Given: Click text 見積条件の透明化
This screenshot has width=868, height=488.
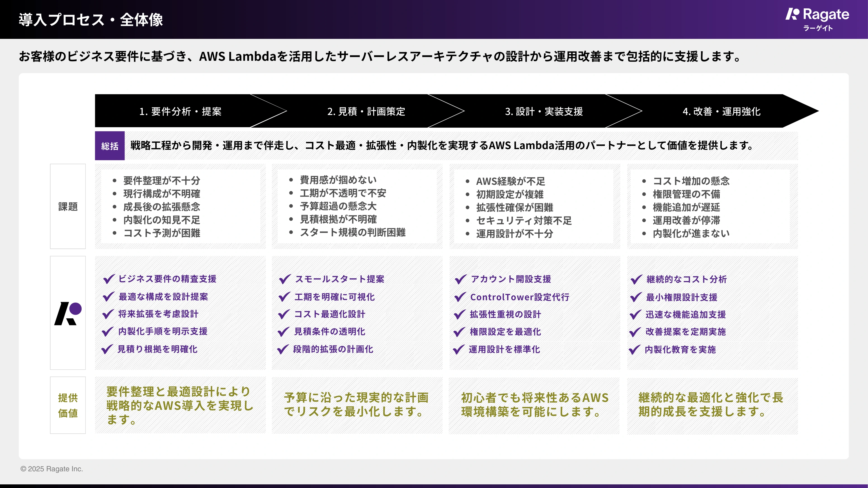Looking at the screenshot, I should coord(330,332).
